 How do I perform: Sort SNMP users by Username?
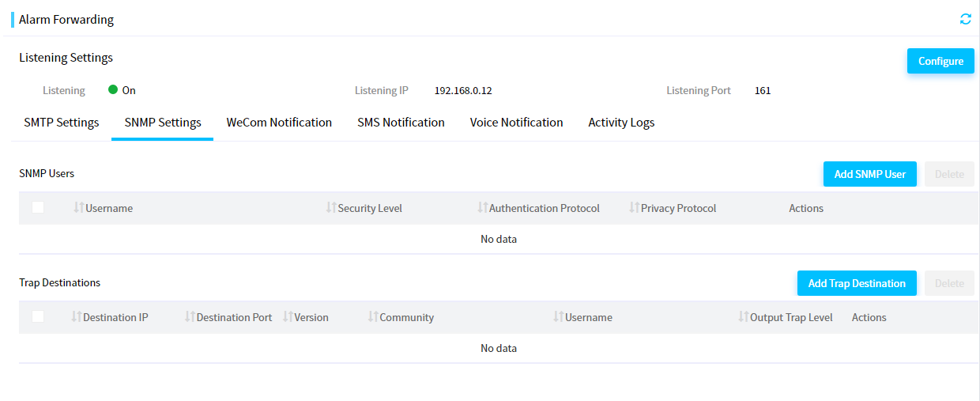79,207
